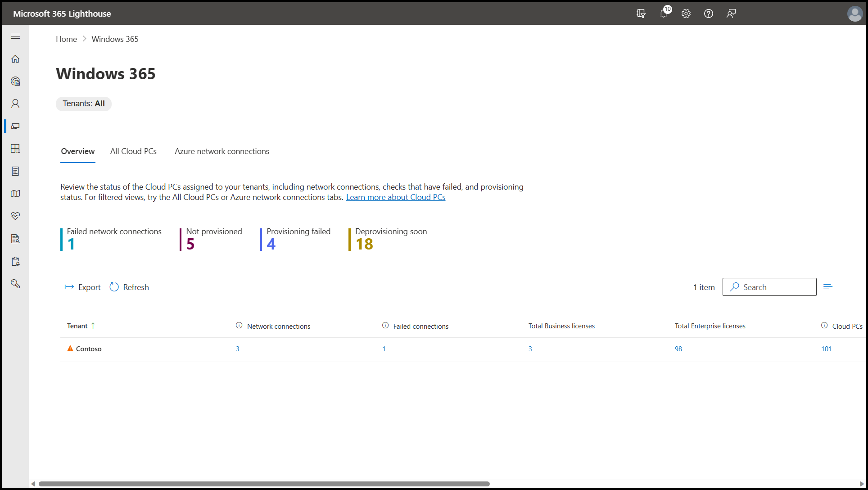Open Learn more about Cloud PCs link
The width and height of the screenshot is (868, 490).
coord(396,197)
